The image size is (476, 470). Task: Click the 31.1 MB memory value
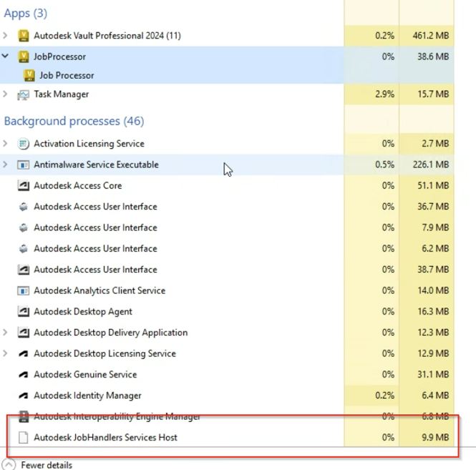click(433, 374)
